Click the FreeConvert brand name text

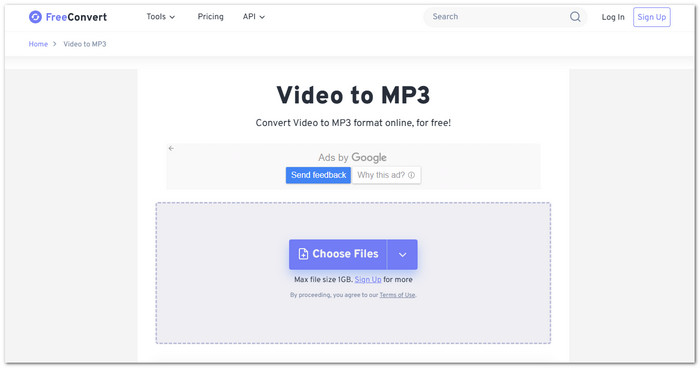tap(76, 17)
